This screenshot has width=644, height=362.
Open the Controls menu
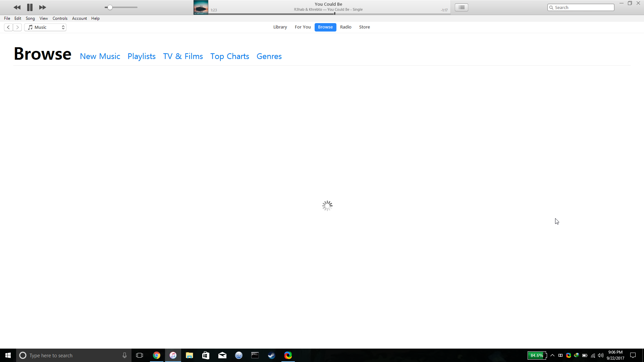click(60, 18)
